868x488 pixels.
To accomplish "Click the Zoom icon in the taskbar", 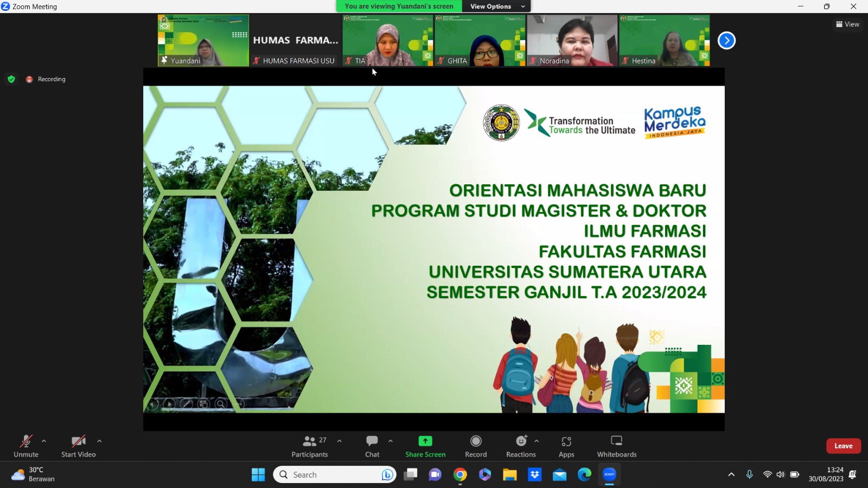I will pos(609,475).
